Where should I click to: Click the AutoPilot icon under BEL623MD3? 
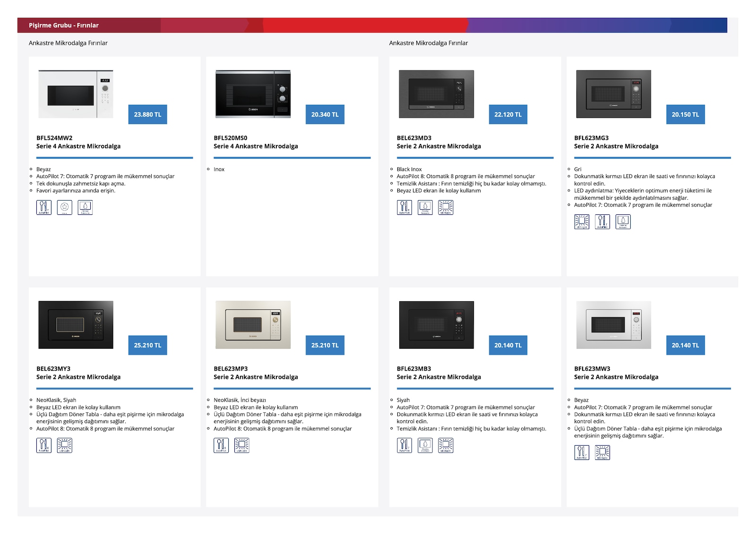404,207
